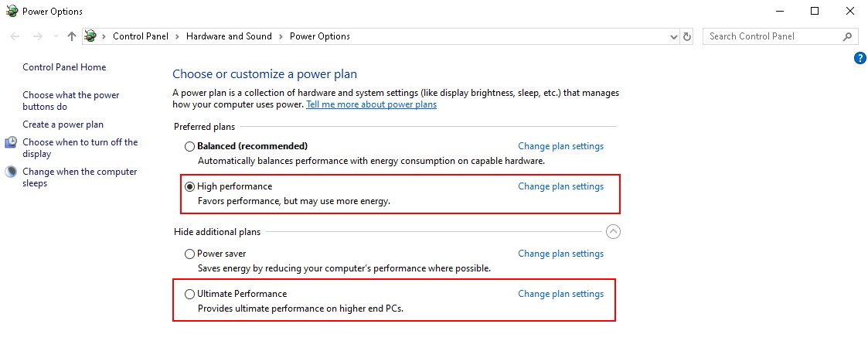Viewport: 868px width, 358px height.
Task: Click Power Options icon in address bar
Action: (91, 36)
